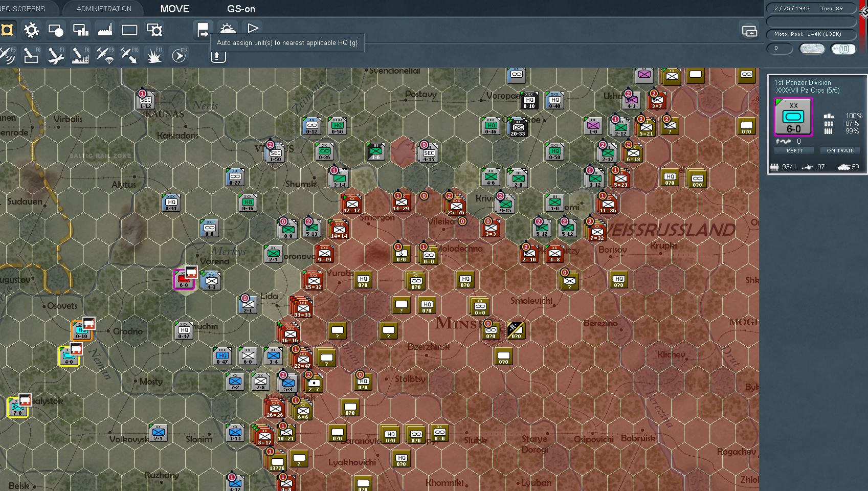Select the yellow-outlined 7-0 unit near Bialystok
The height and width of the screenshot is (491, 868).
[x=17, y=407]
